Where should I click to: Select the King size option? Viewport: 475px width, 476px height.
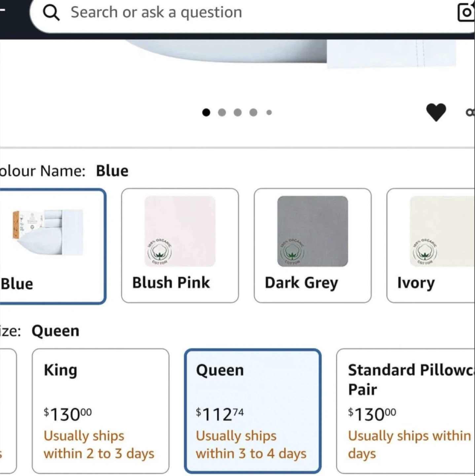click(x=100, y=411)
